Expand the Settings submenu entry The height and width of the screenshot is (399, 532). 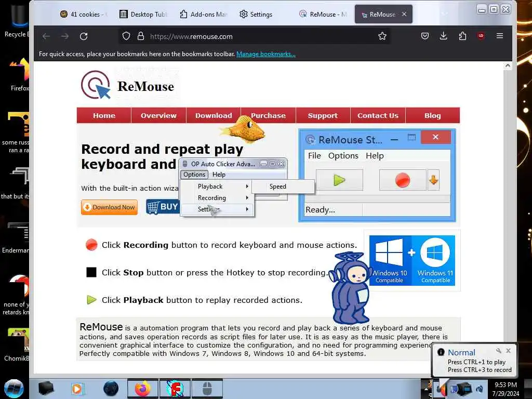click(217, 209)
